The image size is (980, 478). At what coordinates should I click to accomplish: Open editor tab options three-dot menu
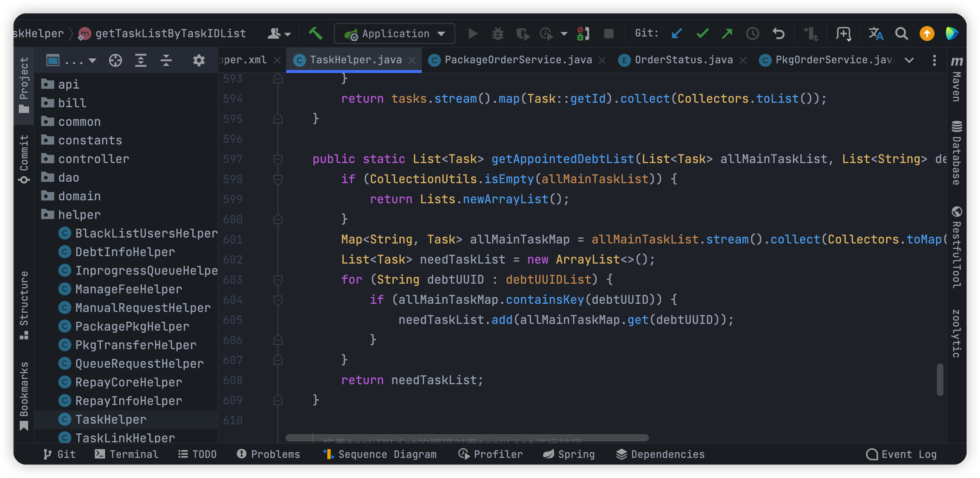[x=934, y=60]
